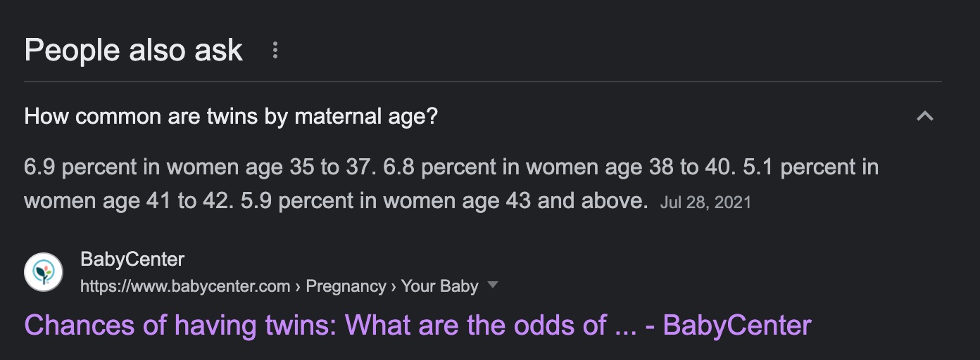Open the dropdown arrow next to BabyCenter URL

coord(493,285)
